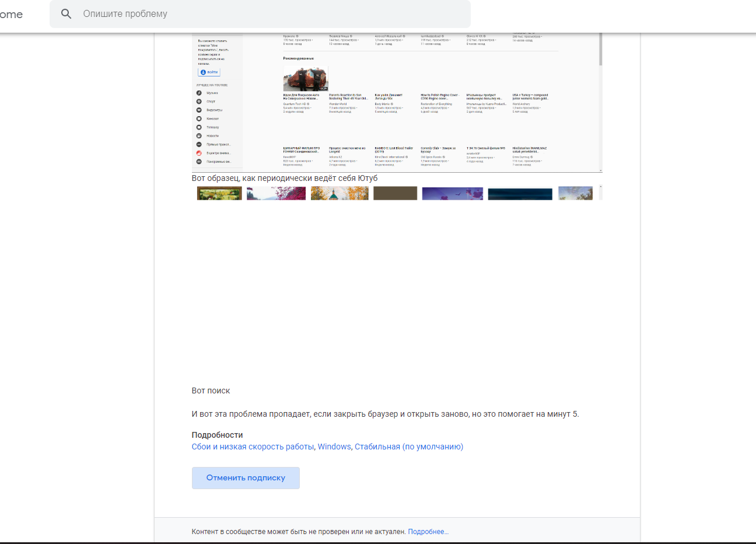The width and height of the screenshot is (756, 544).
Task: Follow the "Подробнее…" link in footer
Action: [428, 532]
